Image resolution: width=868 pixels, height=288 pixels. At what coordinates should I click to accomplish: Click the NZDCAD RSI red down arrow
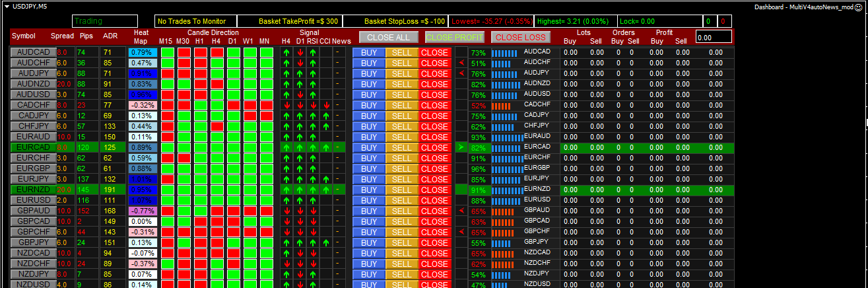point(312,253)
